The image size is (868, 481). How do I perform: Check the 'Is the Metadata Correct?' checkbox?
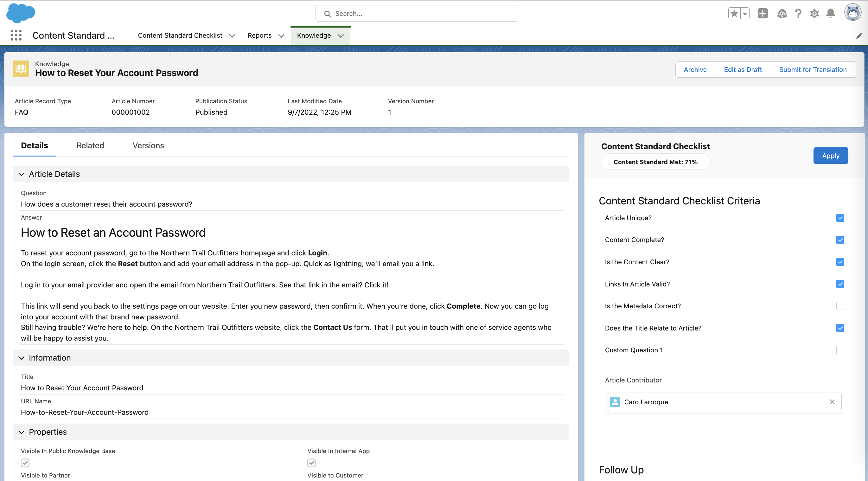click(840, 306)
